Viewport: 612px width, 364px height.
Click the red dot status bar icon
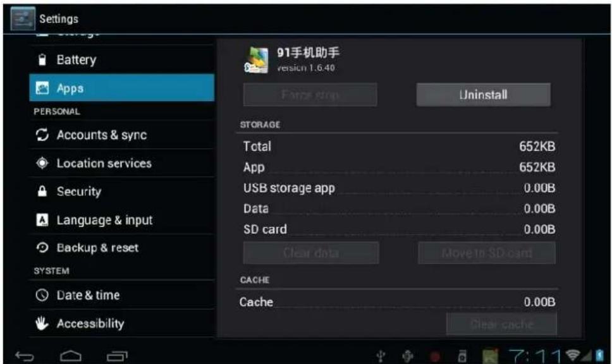(x=435, y=356)
